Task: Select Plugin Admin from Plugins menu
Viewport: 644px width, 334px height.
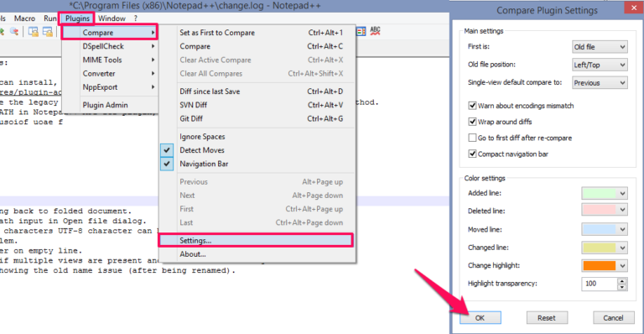Action: click(x=105, y=105)
